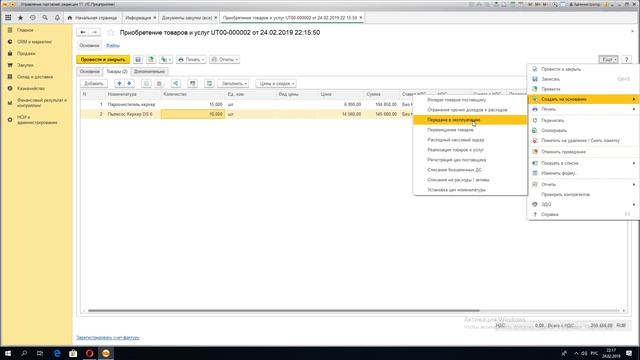Expand Создать на основании submenu
The height and width of the screenshot is (360, 640).
(583, 99)
